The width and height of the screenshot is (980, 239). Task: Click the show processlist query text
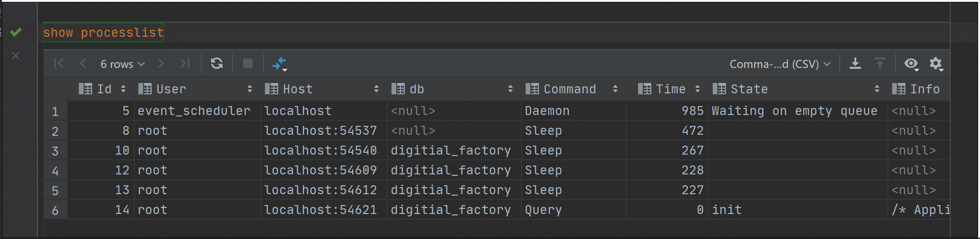coord(103,33)
